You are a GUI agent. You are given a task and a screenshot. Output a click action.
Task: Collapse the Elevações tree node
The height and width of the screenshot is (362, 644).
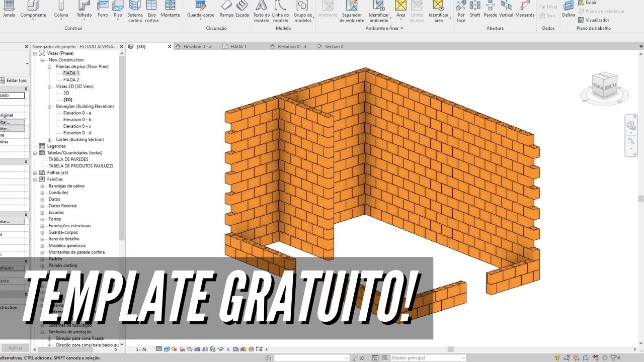pos(50,107)
